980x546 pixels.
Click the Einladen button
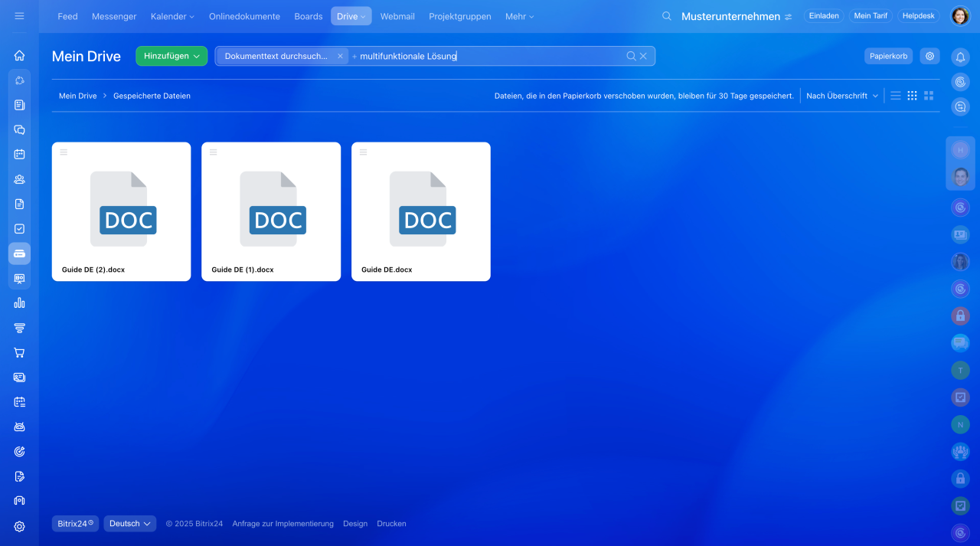pos(824,16)
